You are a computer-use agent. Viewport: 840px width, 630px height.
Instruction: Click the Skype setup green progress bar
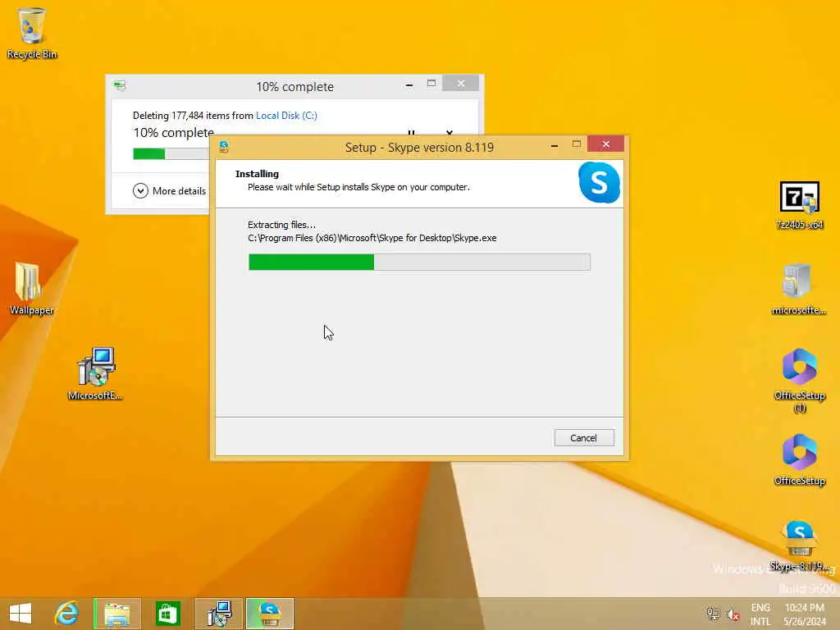tap(419, 262)
